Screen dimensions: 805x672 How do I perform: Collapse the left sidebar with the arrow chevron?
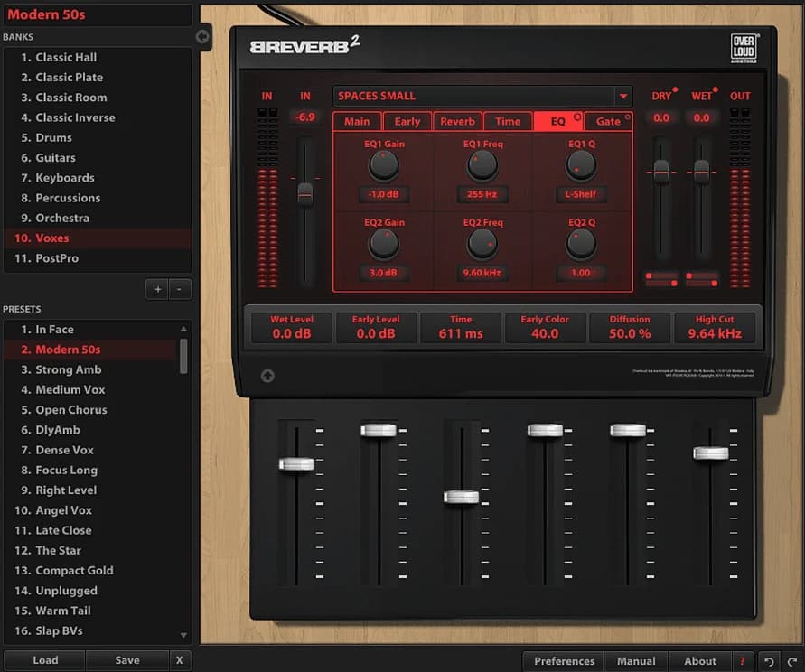coord(201,38)
